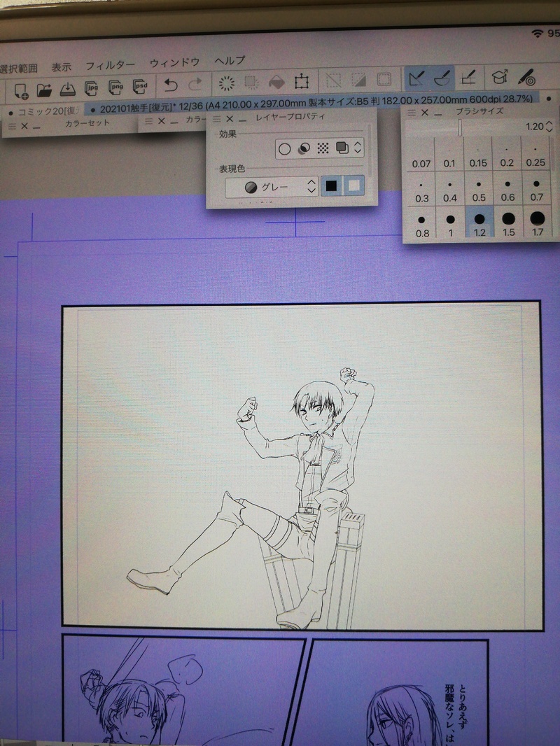Click the Save icon with down arrow

(68, 88)
